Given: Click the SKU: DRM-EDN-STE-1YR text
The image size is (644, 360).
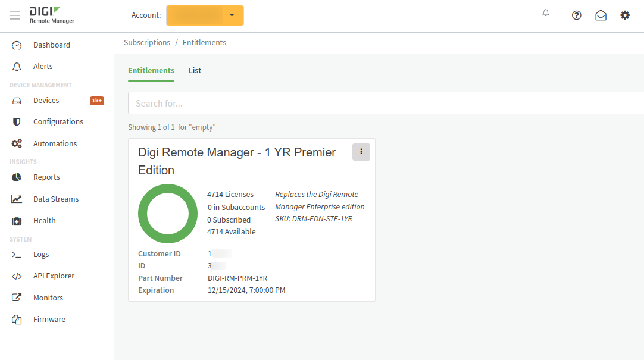Looking at the screenshot, I should point(314,218).
